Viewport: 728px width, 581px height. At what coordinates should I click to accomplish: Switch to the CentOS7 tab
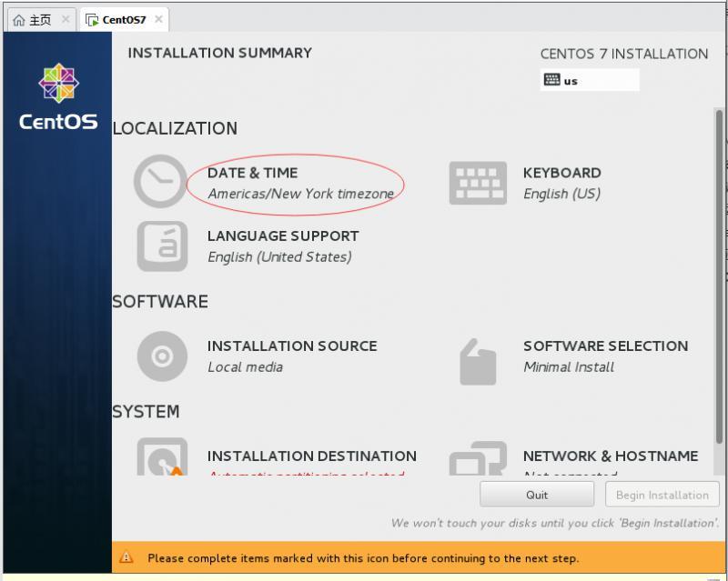click(x=124, y=20)
